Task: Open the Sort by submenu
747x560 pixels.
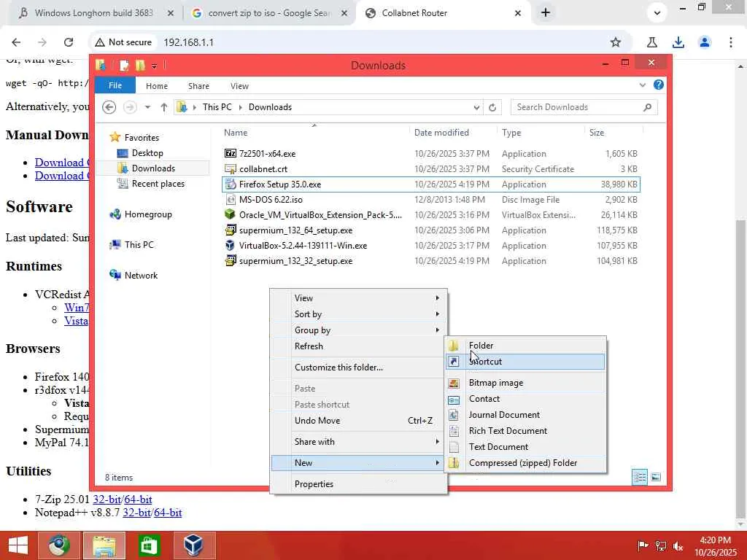Action: tap(359, 314)
